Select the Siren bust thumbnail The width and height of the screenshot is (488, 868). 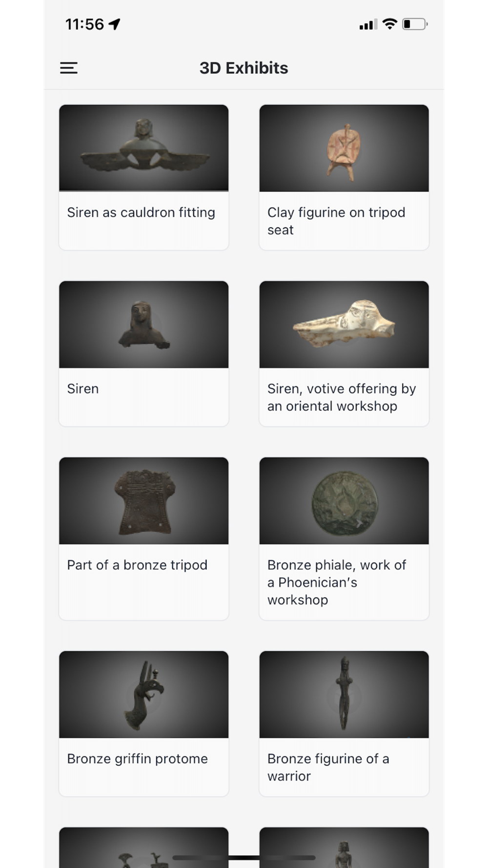(144, 324)
